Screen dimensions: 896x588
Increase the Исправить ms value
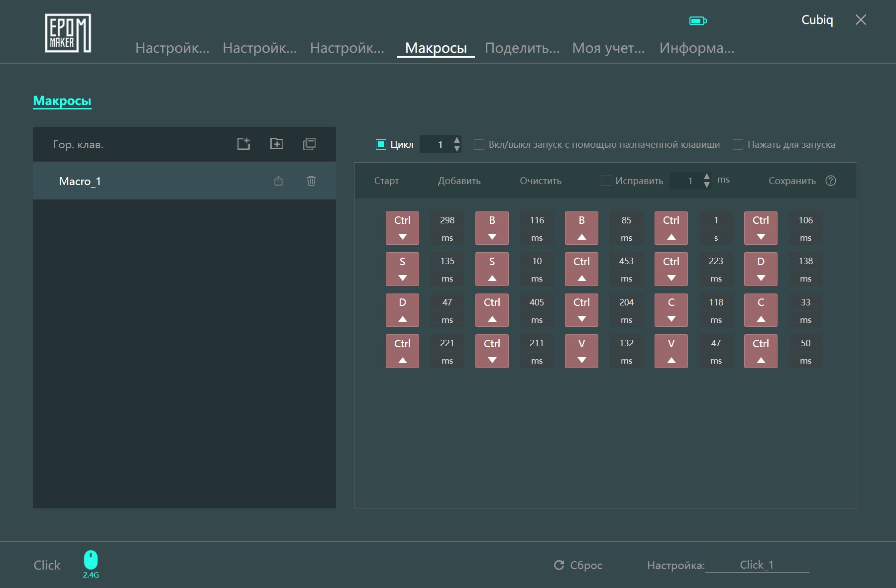707,176
